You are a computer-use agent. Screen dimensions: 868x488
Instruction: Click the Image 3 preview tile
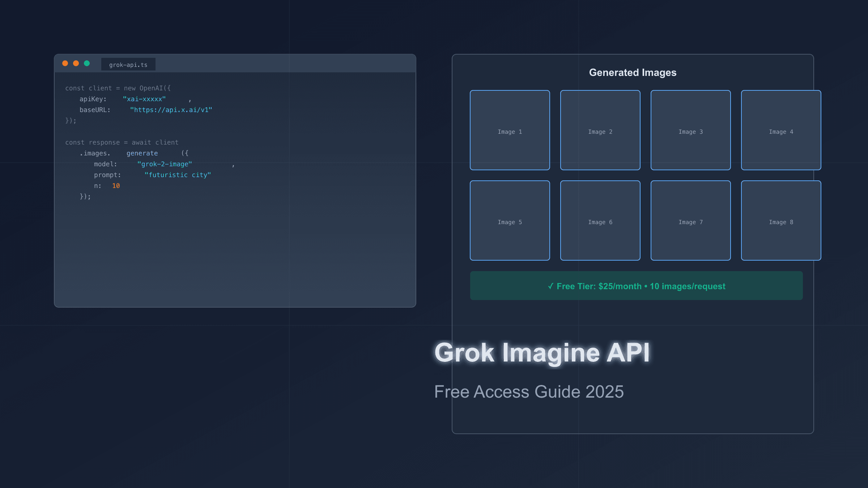point(690,130)
